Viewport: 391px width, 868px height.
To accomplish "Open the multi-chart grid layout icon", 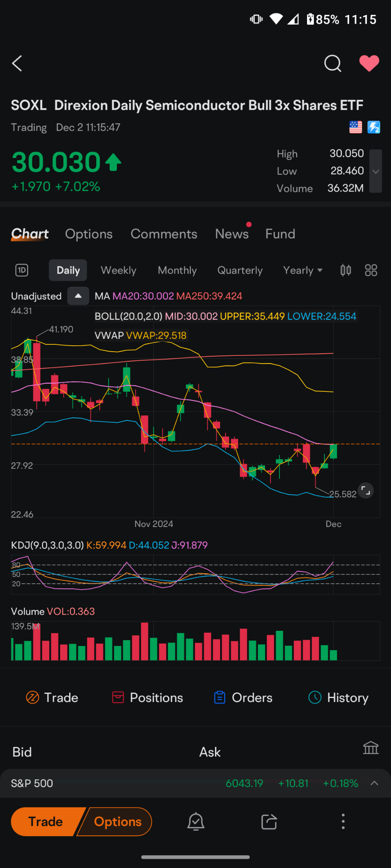I will pos(371,270).
